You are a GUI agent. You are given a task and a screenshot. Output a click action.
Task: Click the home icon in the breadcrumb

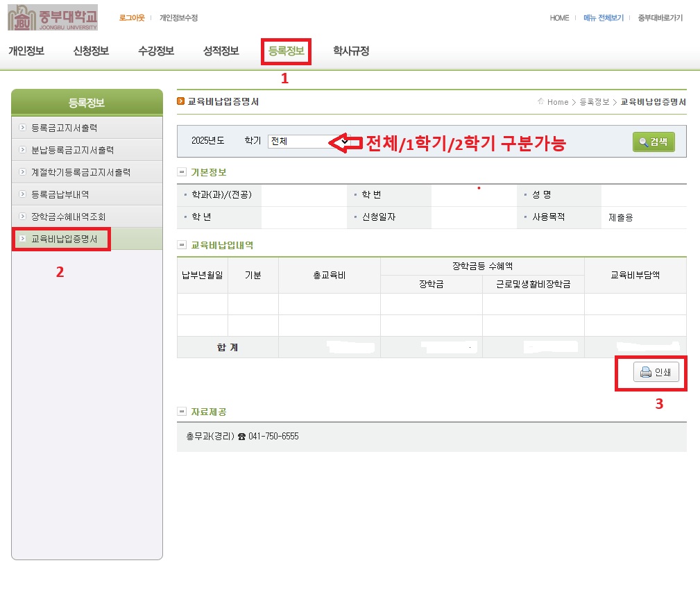tap(540, 102)
